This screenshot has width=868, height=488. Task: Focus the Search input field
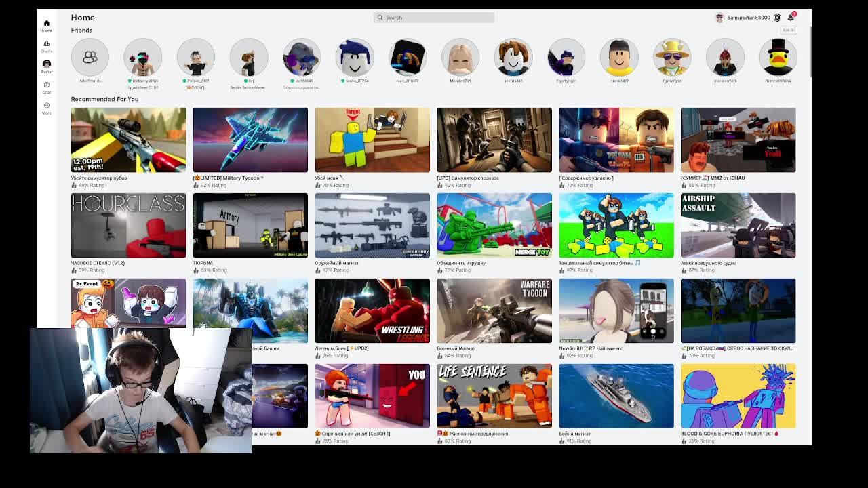[x=434, y=18]
